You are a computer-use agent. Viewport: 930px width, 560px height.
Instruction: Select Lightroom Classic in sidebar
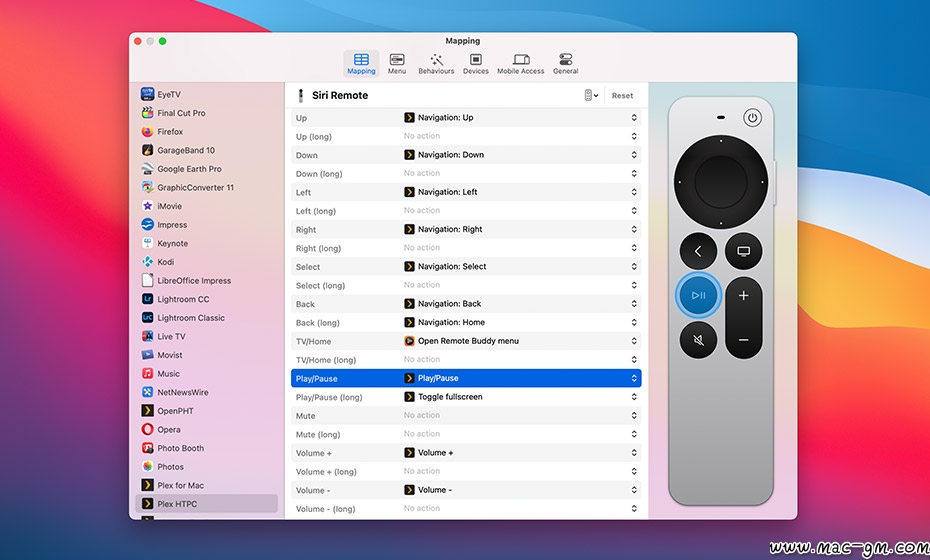pyautogui.click(x=206, y=317)
